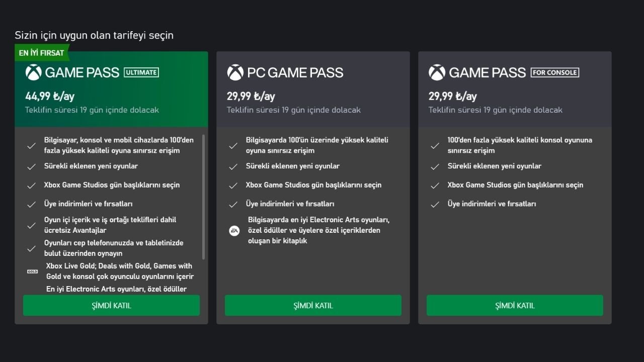Click the checkmark beside PC Game Pass 'Üye indirimleri ve fırsatları'
Screen dimensions: 644x362
click(233, 205)
